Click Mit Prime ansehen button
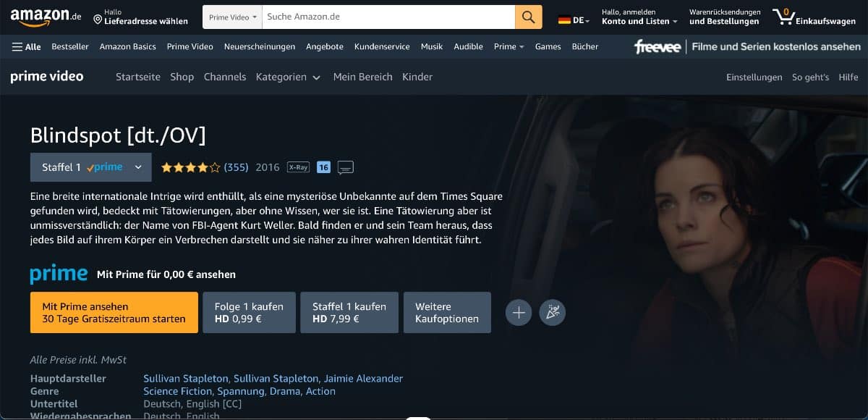This screenshot has width=868, height=420. tap(114, 313)
